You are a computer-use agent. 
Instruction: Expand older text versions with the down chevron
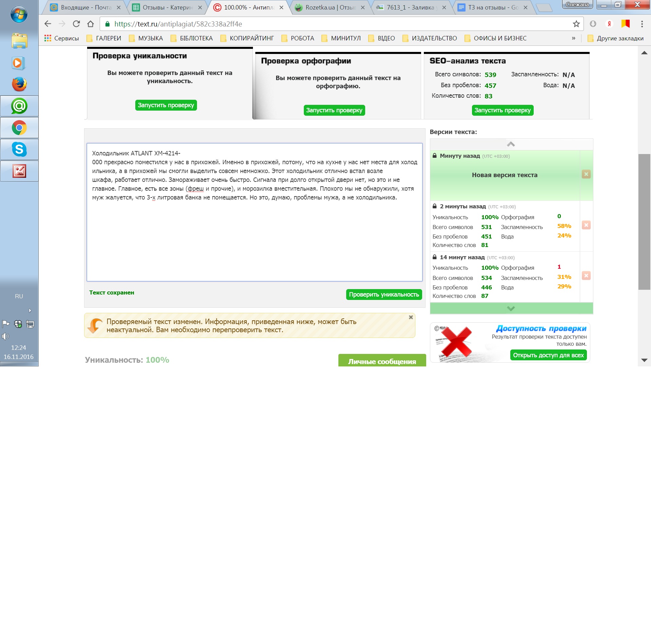[x=511, y=308]
